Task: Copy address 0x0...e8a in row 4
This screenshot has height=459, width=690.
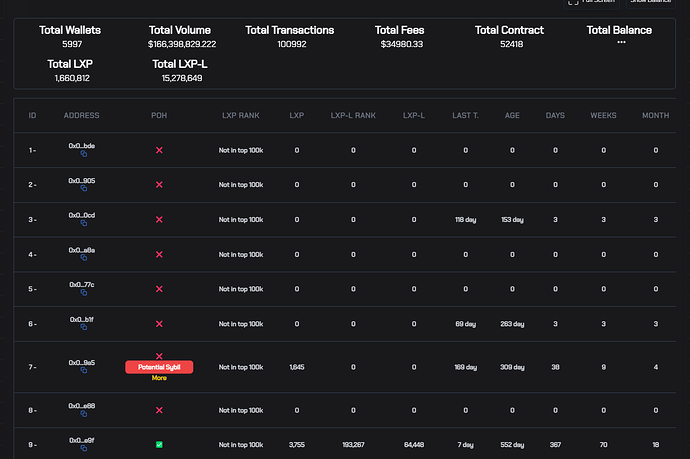Action: coord(82,259)
